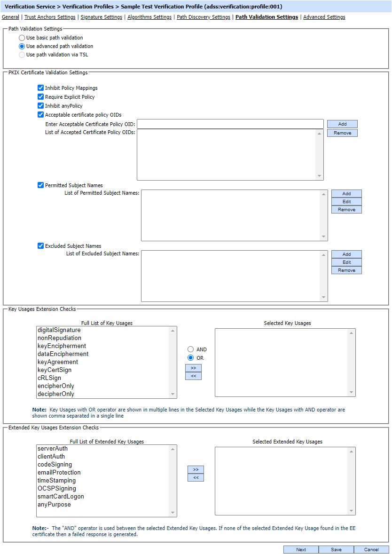
Task: Toggle Require Explicit Policy checkbox
Action: pyautogui.click(x=40, y=97)
